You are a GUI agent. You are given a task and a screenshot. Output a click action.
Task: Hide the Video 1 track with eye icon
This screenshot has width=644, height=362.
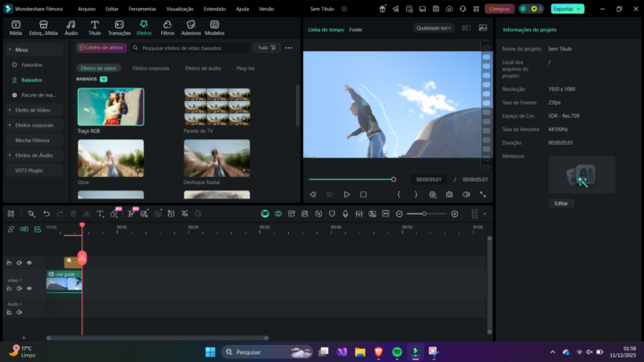pos(29,289)
